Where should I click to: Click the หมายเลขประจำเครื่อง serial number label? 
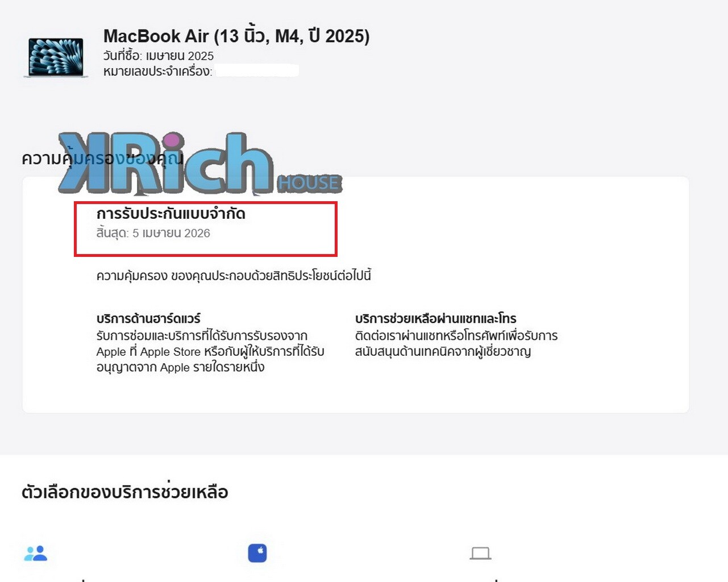coord(157,71)
